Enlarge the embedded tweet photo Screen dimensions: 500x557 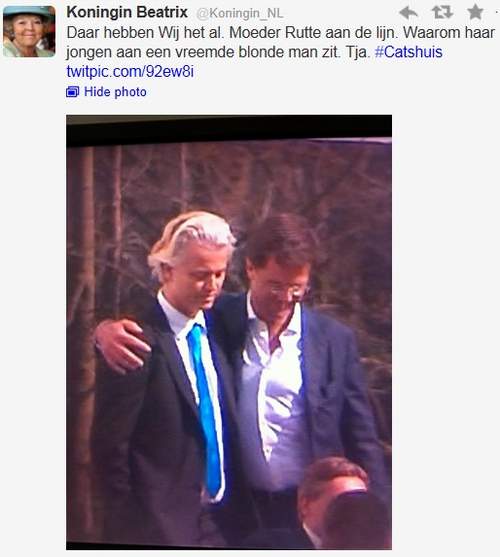click(x=229, y=332)
